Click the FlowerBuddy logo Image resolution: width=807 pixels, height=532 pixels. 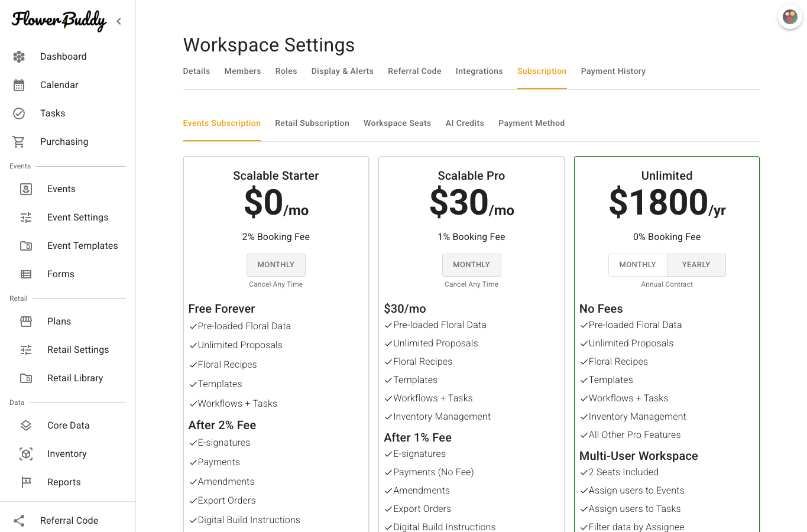point(59,21)
